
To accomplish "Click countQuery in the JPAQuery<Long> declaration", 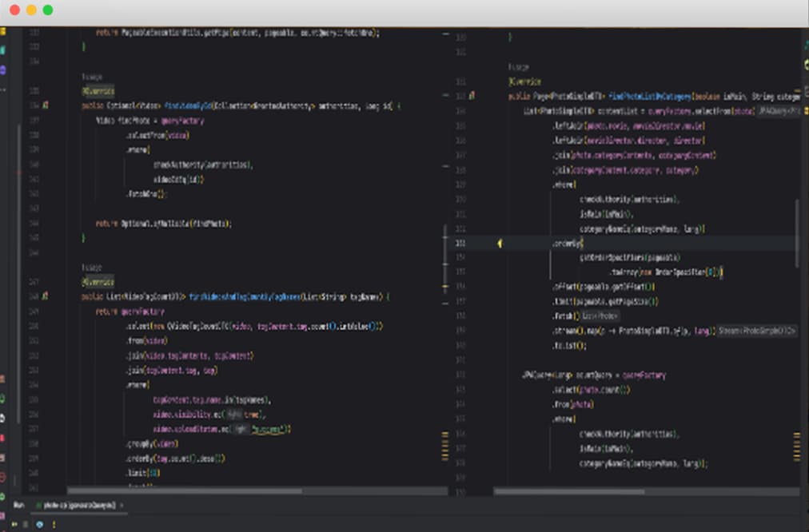I will [593, 375].
